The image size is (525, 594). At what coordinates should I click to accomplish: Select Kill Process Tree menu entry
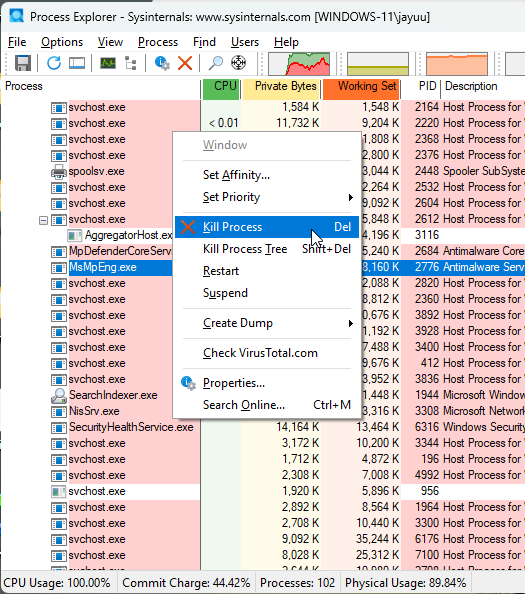tap(267, 249)
